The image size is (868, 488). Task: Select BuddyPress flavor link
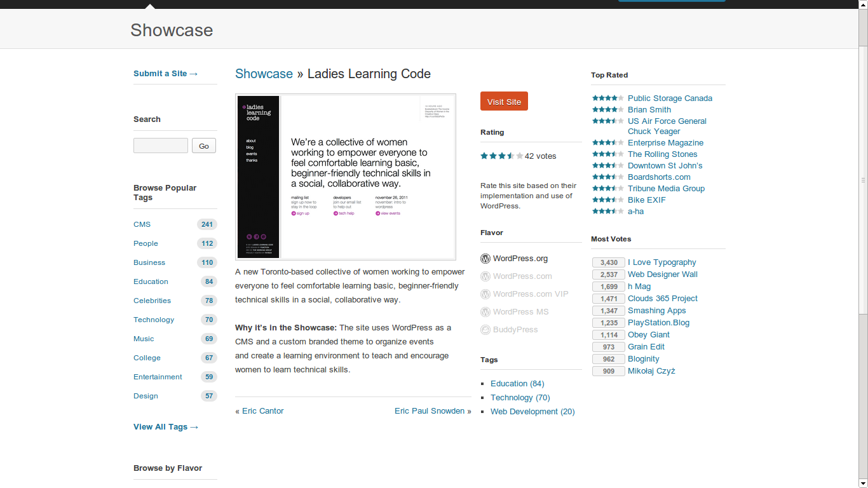click(x=515, y=330)
